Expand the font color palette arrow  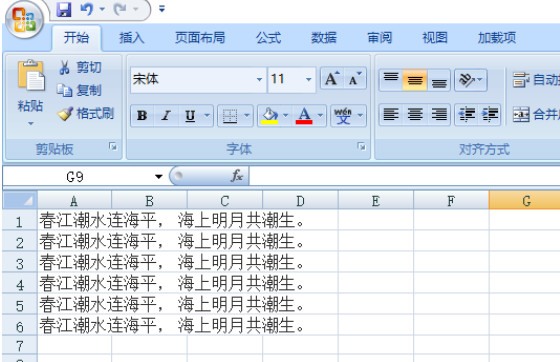[320, 115]
